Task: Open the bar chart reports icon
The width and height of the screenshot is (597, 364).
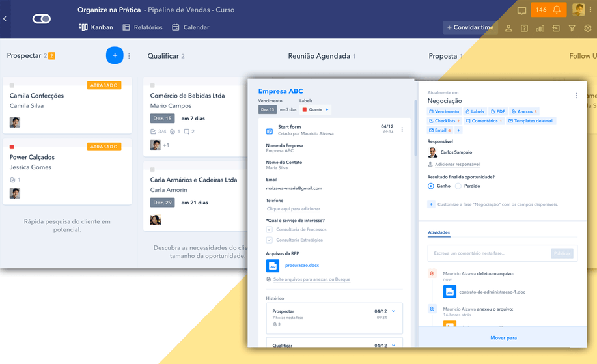Action: coord(540,28)
